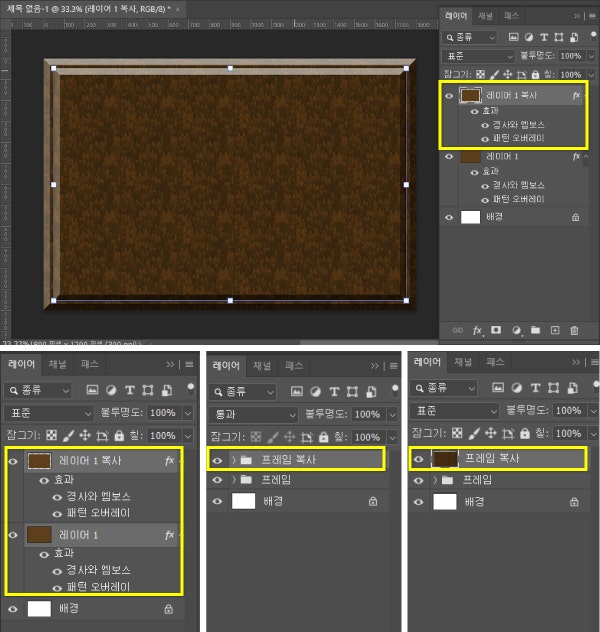Expand the 프레임 group in the lower-right panel
The width and height of the screenshot is (600, 632).
[x=435, y=480]
